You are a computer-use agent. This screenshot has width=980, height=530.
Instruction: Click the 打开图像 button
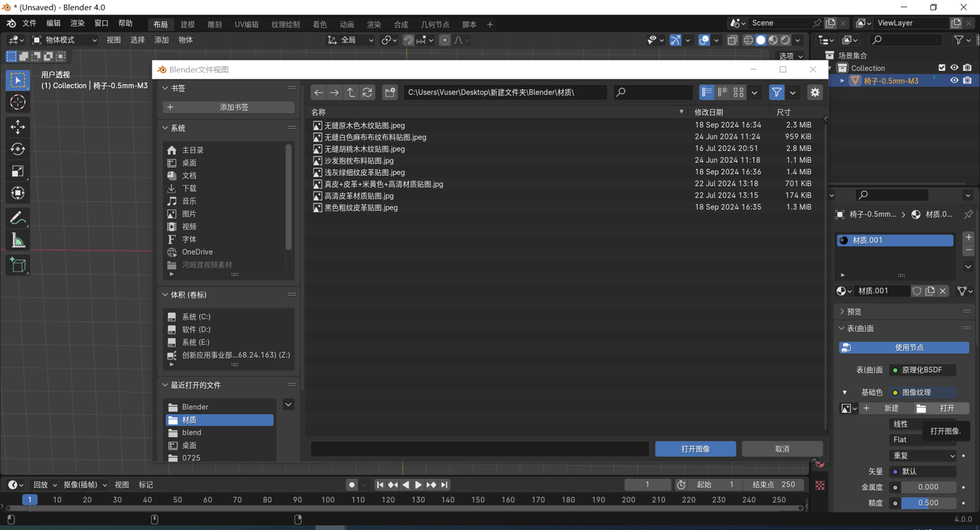pyautogui.click(x=696, y=449)
